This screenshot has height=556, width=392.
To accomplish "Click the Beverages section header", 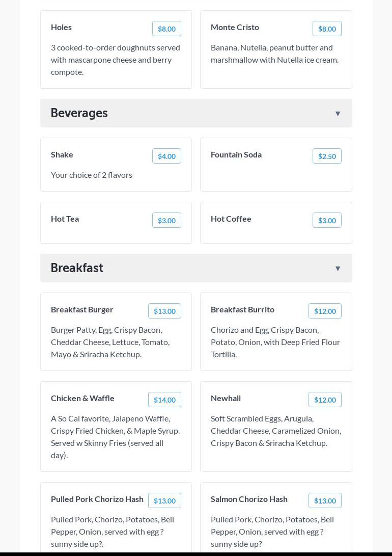I will pos(79,113).
